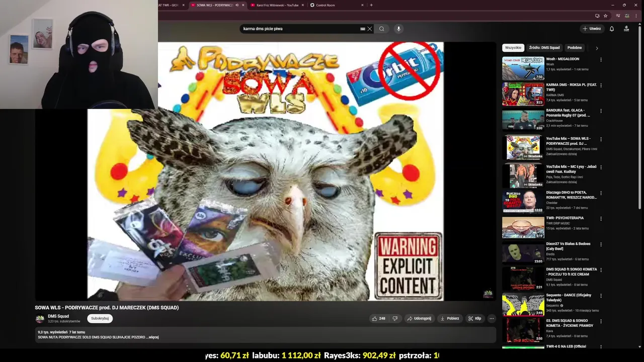Click the Udostępnij share button

pyautogui.click(x=419, y=318)
